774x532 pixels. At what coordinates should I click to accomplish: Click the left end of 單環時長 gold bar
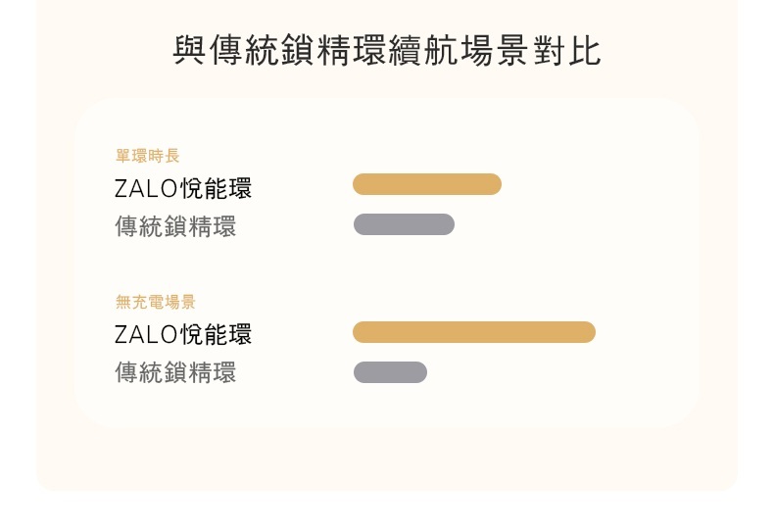click(x=361, y=184)
